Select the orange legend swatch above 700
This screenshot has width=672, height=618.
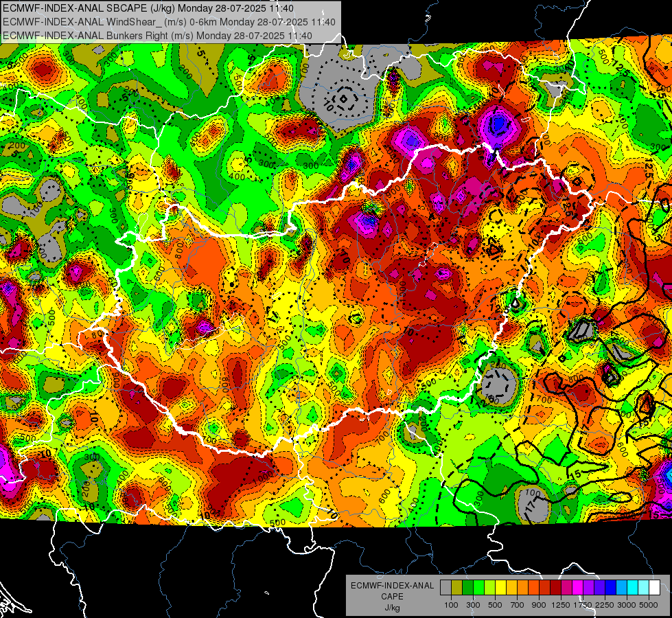(x=523, y=588)
